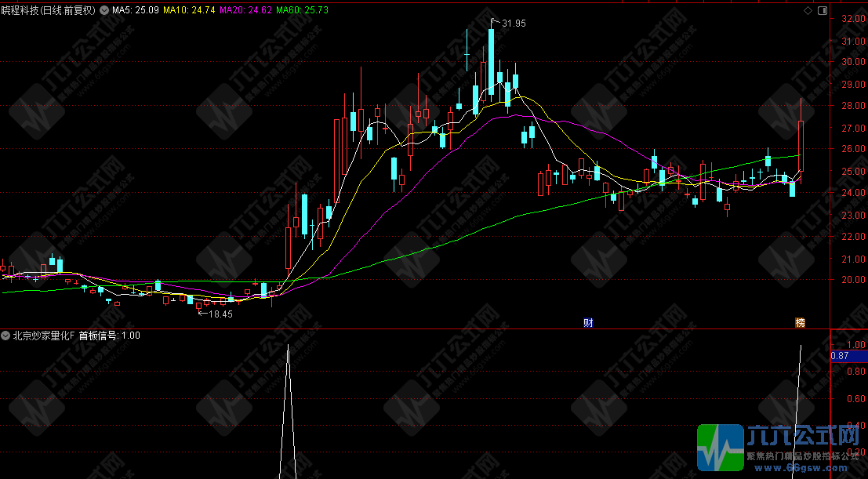Open dropdown beside 晓程科技 chart title
Screen dimensions: 868x479
point(105,11)
